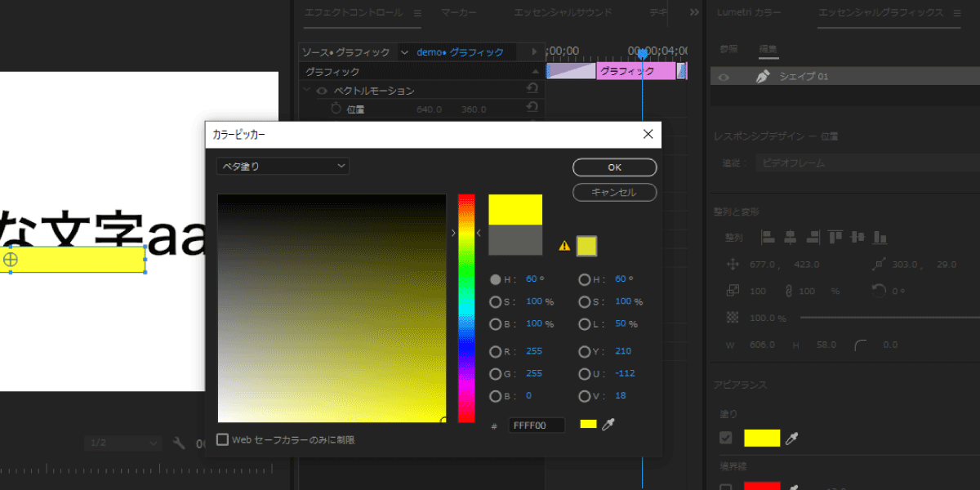This screenshot has height=490, width=980.
Task: Toggle the 位置 stopwatch animation icon
Action: coord(336,109)
